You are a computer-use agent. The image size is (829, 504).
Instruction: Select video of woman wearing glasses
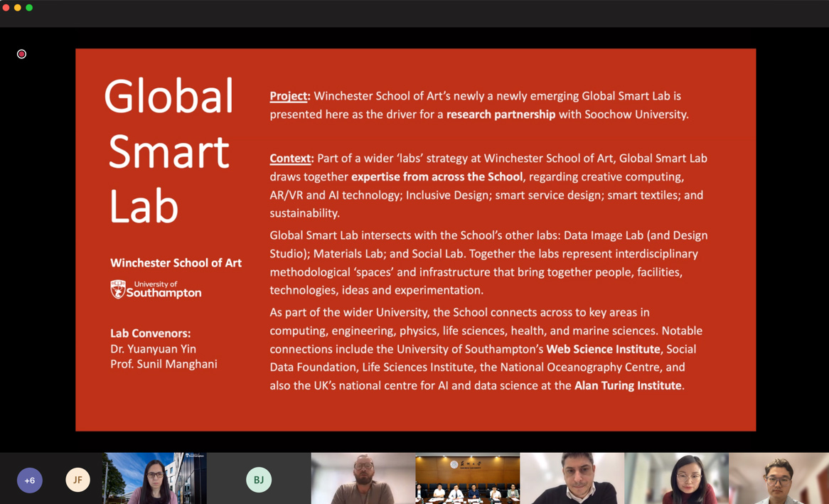coord(676,478)
